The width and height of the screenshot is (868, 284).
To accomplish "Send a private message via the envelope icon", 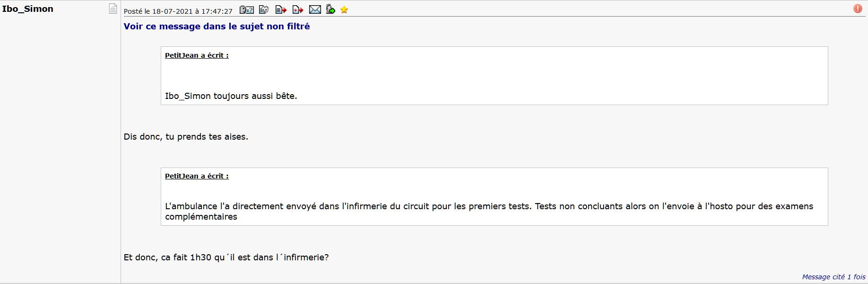I will [x=315, y=9].
